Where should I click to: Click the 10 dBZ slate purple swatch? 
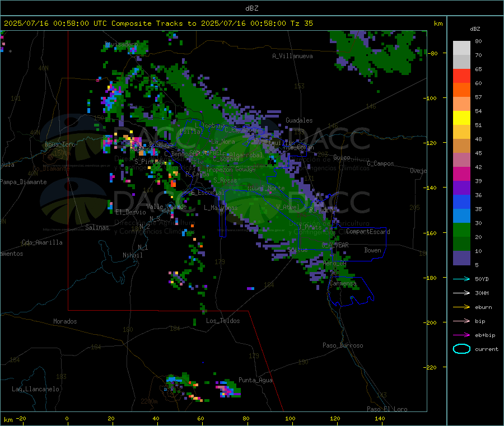click(x=461, y=258)
